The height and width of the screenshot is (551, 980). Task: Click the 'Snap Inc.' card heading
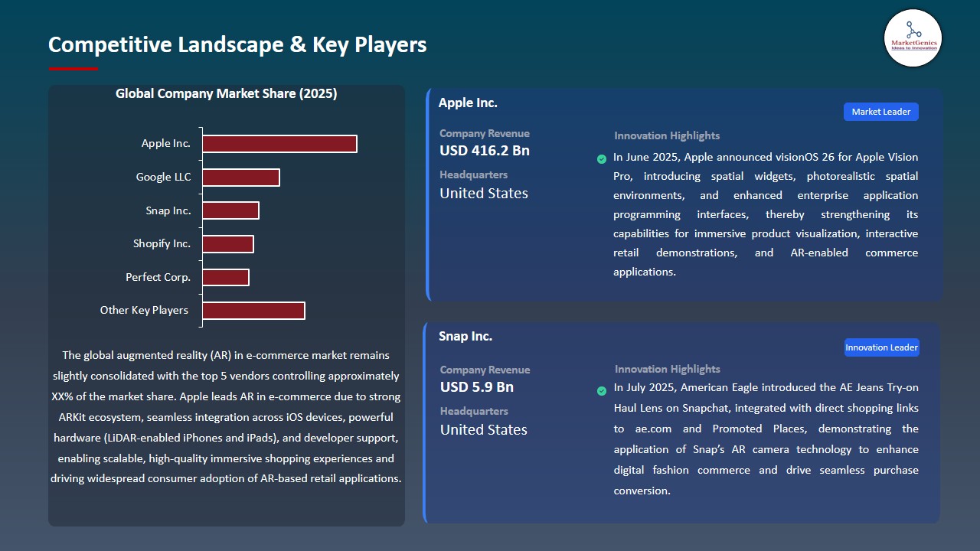point(465,336)
